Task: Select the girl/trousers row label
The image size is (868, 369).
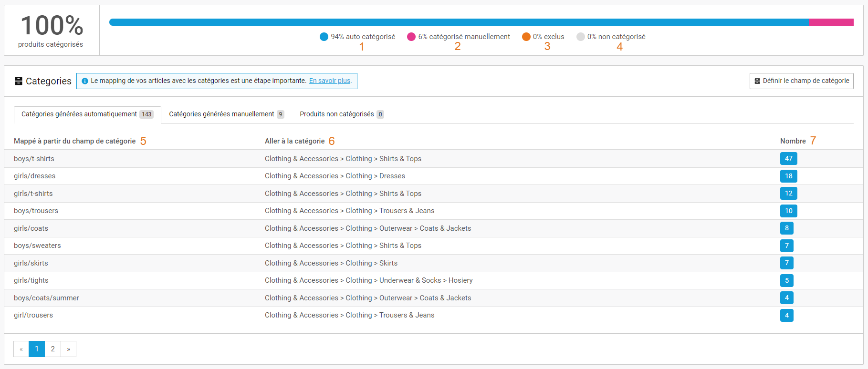Action: tap(33, 315)
